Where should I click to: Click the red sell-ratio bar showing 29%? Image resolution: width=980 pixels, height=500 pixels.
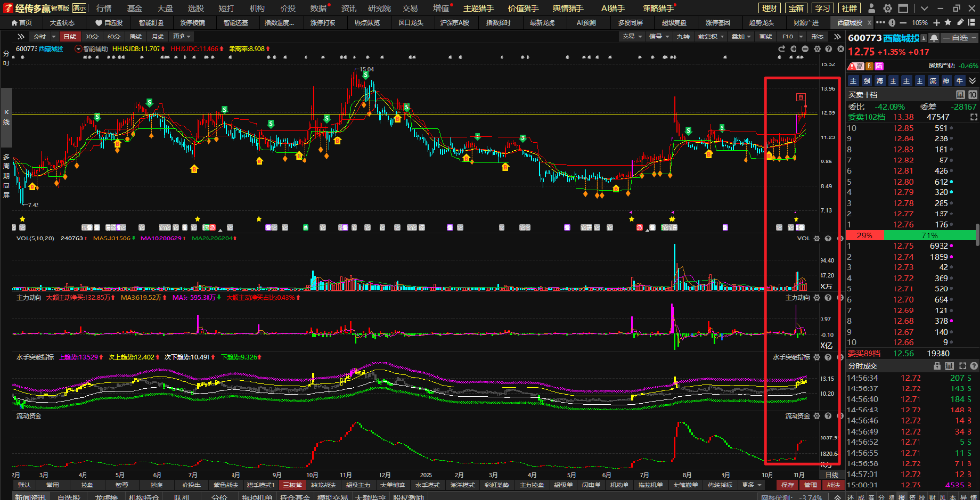864,236
